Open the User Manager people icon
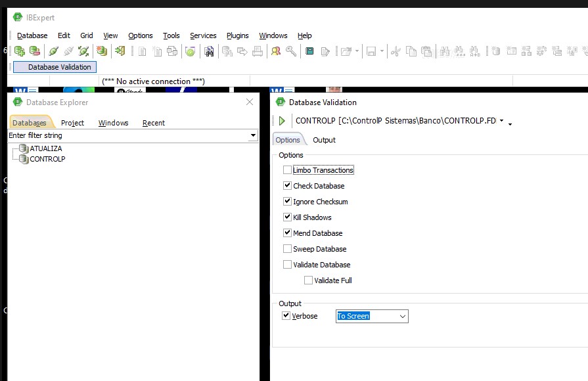Image resolution: width=588 pixels, height=381 pixels. (x=276, y=51)
